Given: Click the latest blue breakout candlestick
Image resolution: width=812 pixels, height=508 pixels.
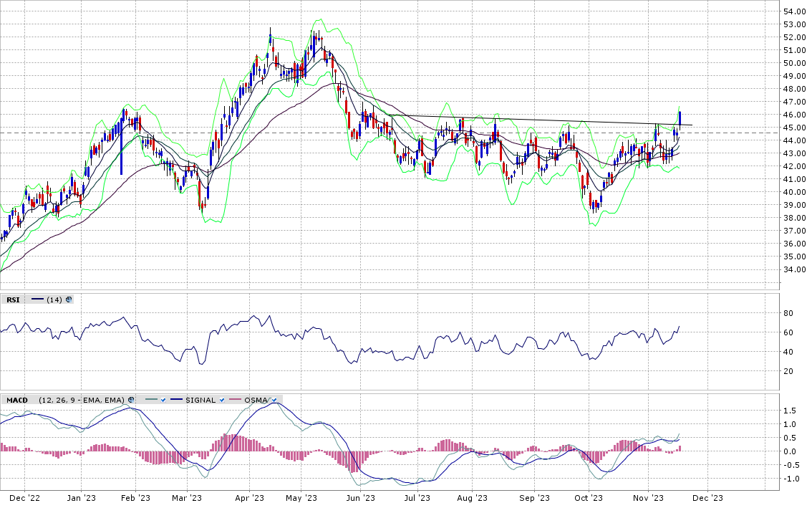Looking at the screenshot, I should (680, 118).
